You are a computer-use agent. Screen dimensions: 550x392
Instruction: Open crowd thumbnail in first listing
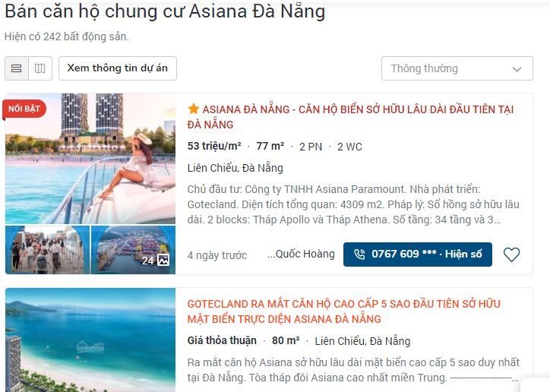click(x=47, y=250)
